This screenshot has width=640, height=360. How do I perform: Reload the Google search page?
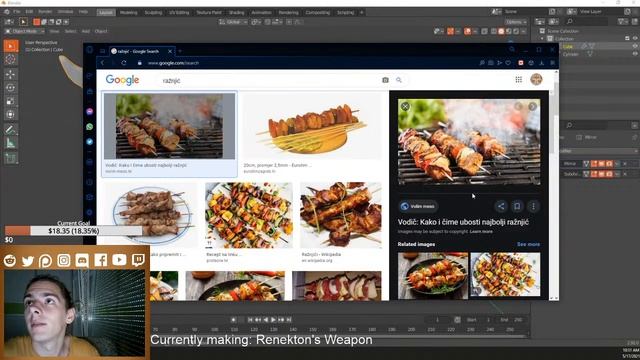point(124,63)
